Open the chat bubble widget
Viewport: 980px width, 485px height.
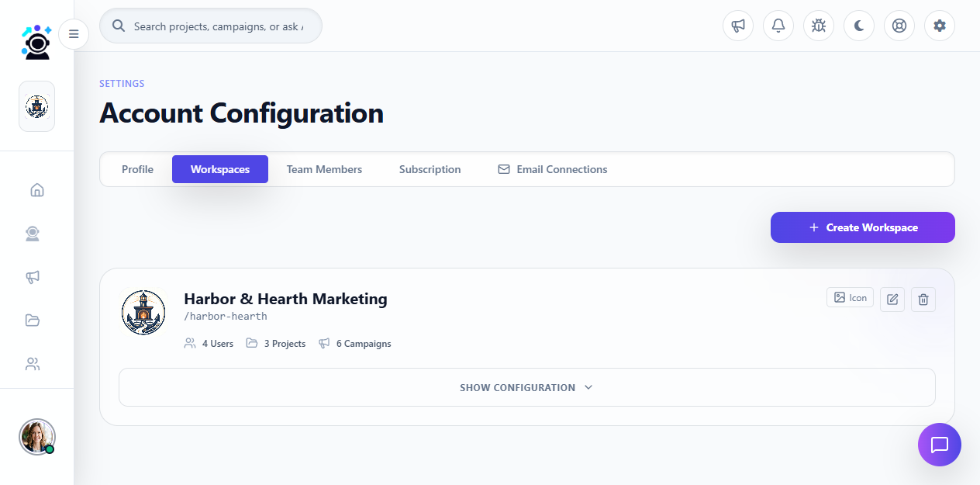click(x=940, y=445)
